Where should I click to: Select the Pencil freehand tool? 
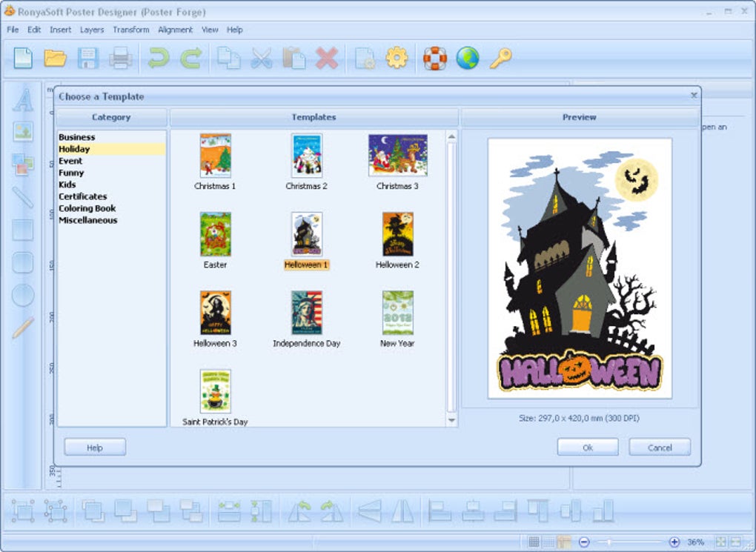[23, 327]
